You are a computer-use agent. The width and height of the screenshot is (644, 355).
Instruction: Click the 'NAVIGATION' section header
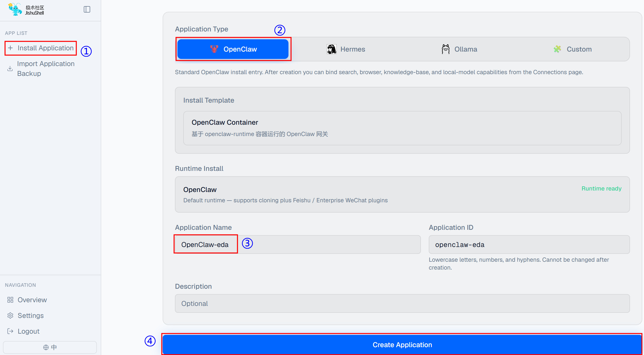(x=20, y=285)
